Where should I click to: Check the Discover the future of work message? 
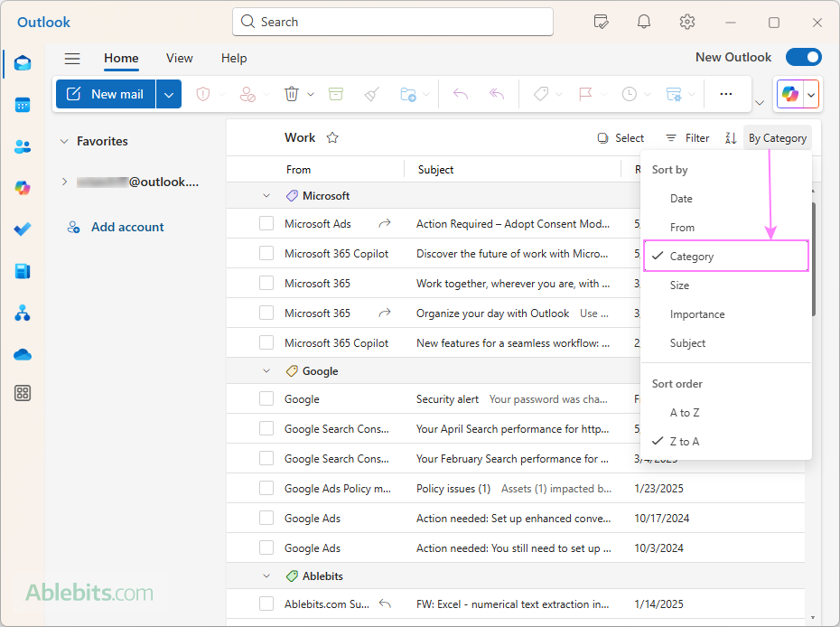click(x=266, y=253)
